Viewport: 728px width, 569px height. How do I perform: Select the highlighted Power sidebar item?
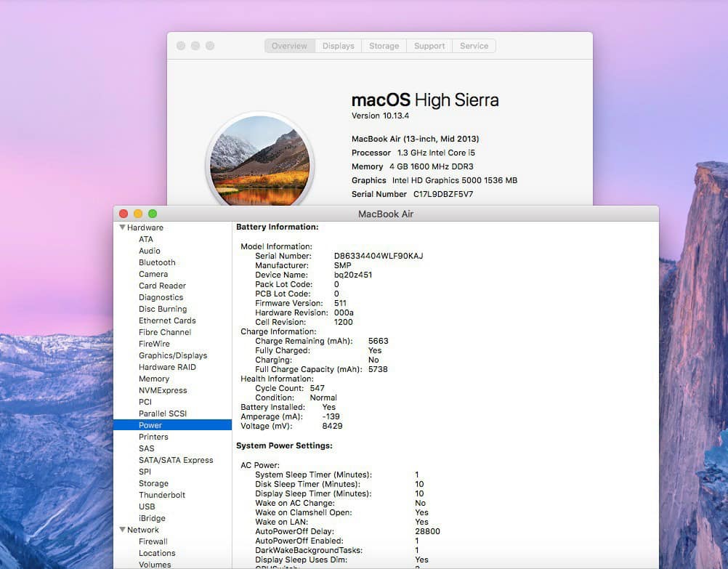coord(150,425)
